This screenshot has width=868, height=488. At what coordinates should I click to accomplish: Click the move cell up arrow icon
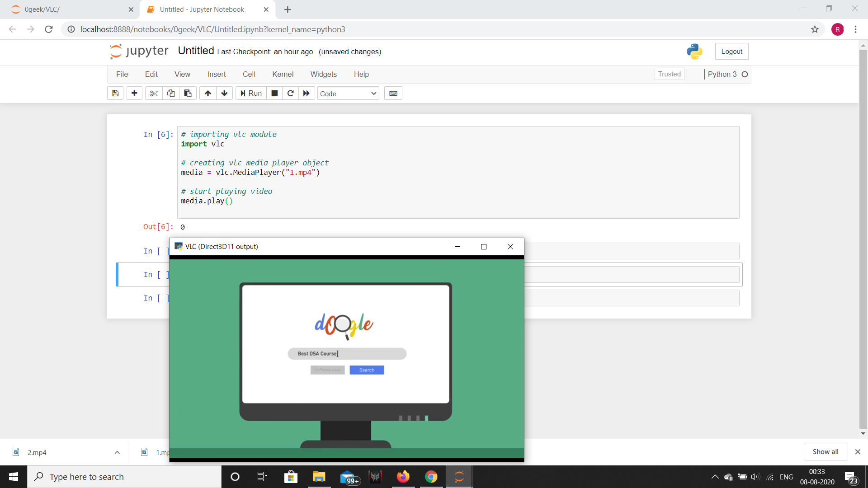tap(208, 93)
